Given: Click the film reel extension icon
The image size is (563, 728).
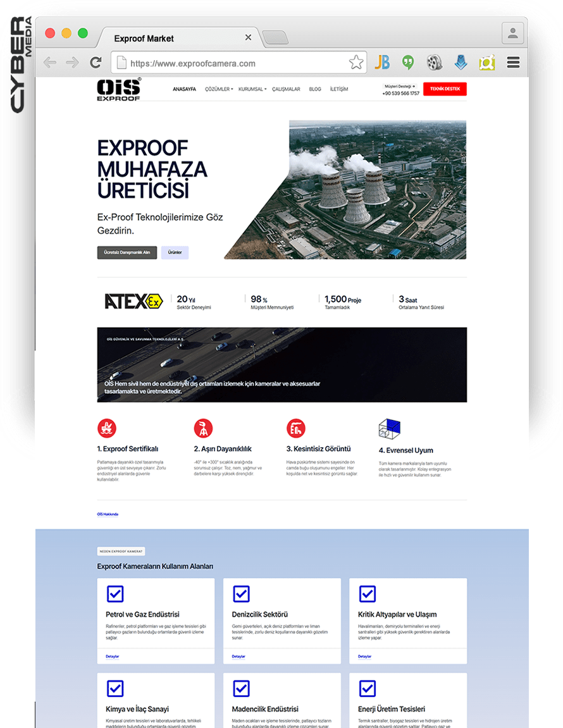Looking at the screenshot, I should point(435,62).
